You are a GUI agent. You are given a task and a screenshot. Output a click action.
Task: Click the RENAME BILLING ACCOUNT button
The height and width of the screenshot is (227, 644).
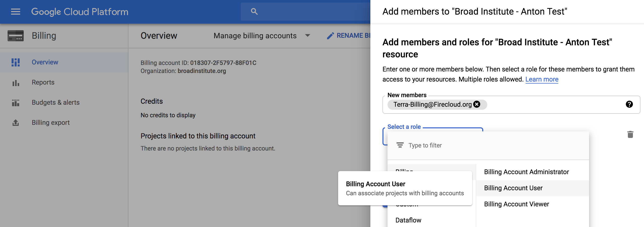tap(348, 36)
